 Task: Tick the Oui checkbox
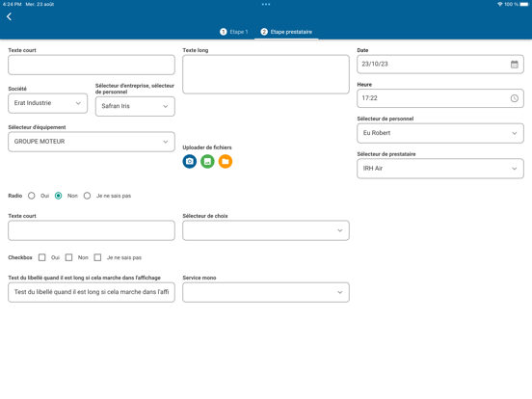click(x=42, y=257)
